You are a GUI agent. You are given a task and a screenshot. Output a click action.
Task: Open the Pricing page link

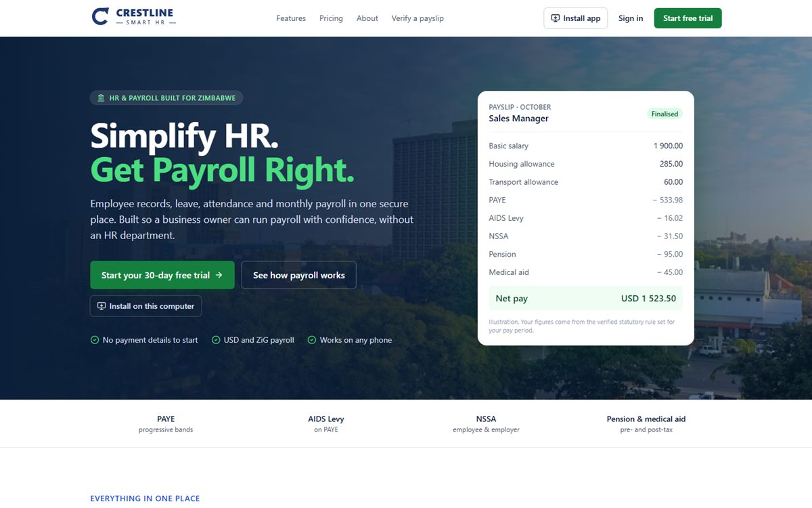pyautogui.click(x=331, y=18)
